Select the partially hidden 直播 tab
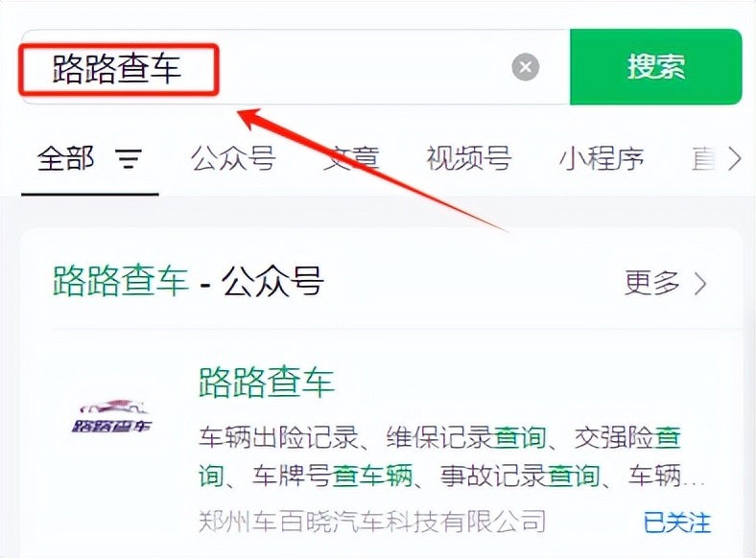 (704, 158)
